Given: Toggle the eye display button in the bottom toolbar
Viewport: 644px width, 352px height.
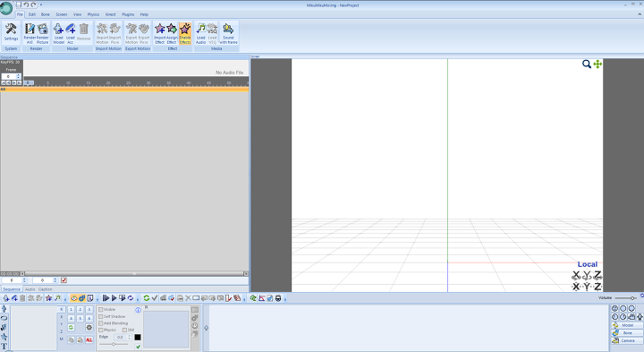Looking at the screenshot, I should click(74, 298).
